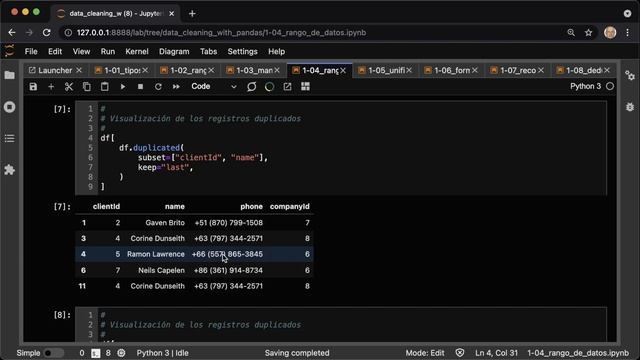640x360 pixels.
Task: Open the Help menu
Action: click(x=277, y=52)
